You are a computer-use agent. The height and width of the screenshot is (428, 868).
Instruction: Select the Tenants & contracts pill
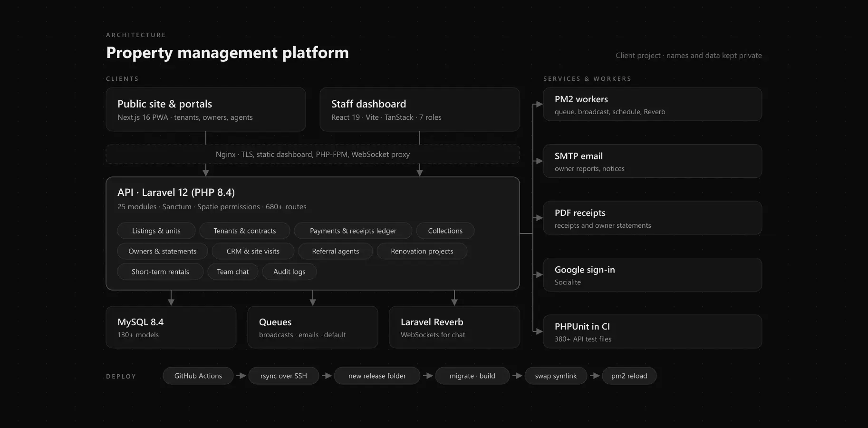pos(244,231)
